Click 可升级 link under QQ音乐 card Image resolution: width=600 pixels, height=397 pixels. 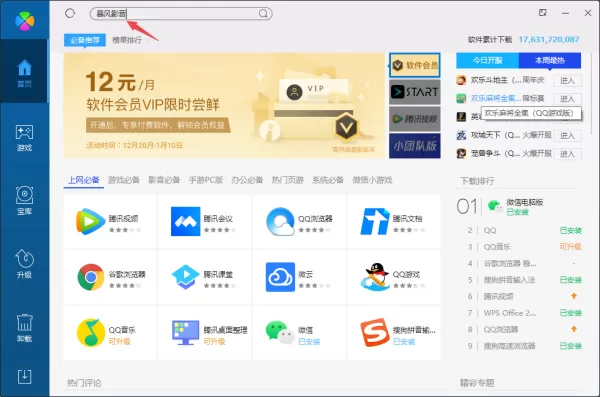click(119, 341)
